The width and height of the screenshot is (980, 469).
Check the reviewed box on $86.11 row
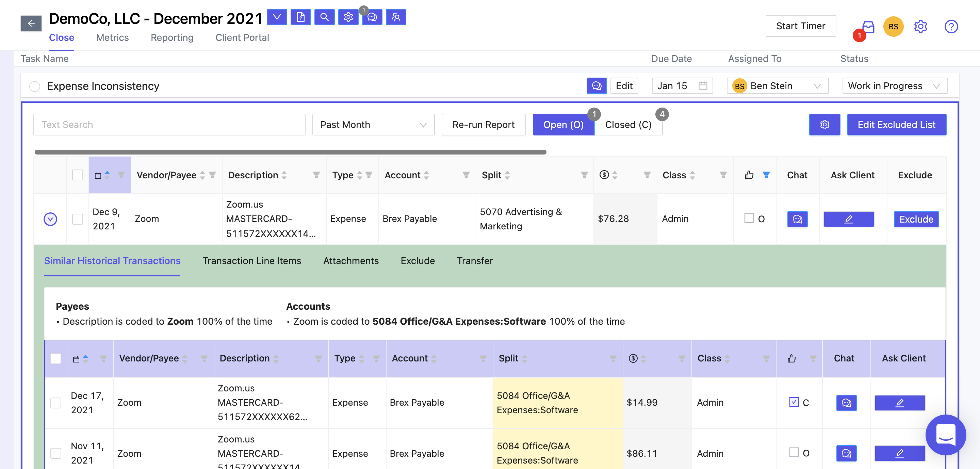pyautogui.click(x=794, y=453)
